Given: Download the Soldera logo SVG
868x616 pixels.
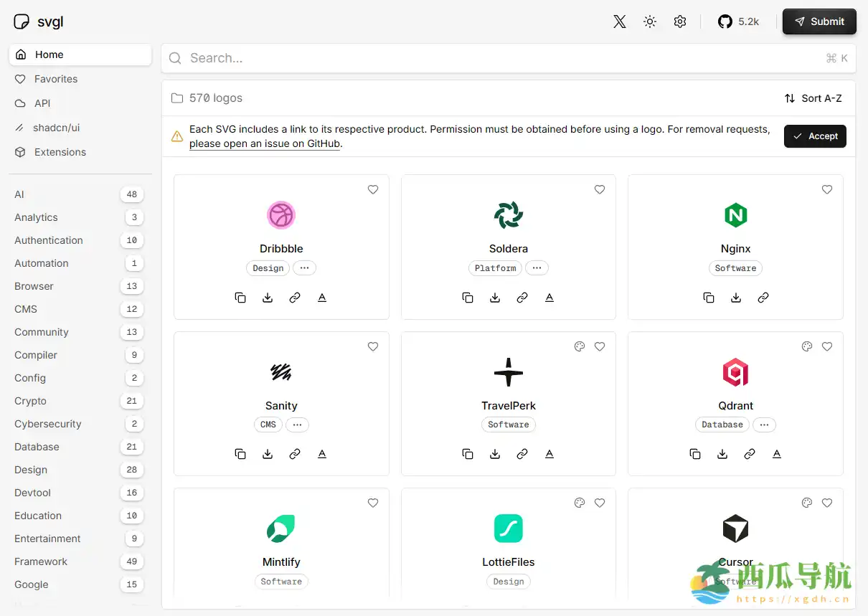Looking at the screenshot, I should 495,298.
